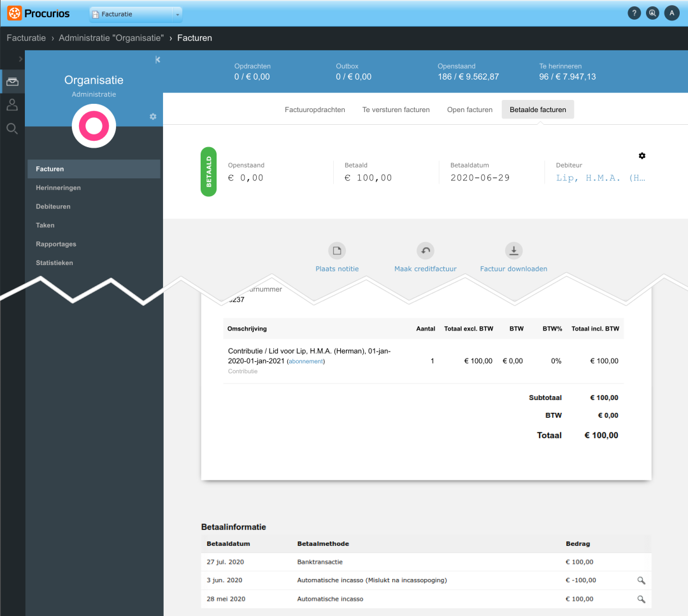Click the Subtotaal amount € 100,00
688x616 pixels.
pyautogui.click(x=604, y=398)
